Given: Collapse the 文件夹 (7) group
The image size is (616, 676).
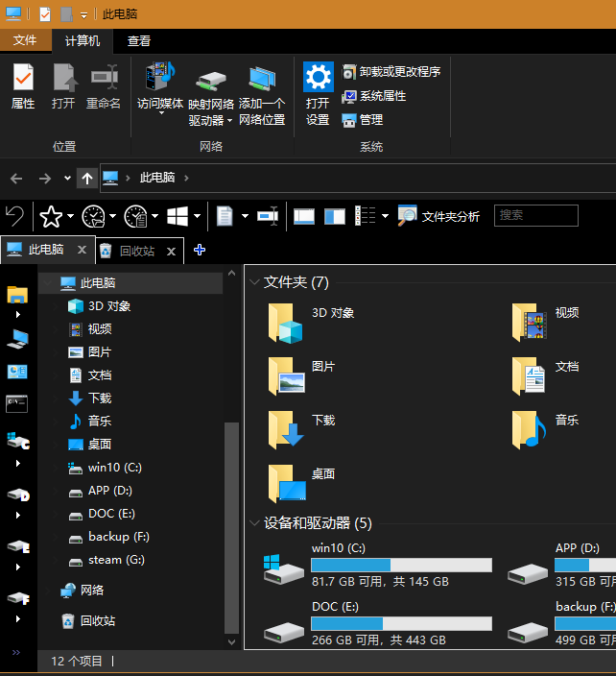Looking at the screenshot, I should pos(254,282).
